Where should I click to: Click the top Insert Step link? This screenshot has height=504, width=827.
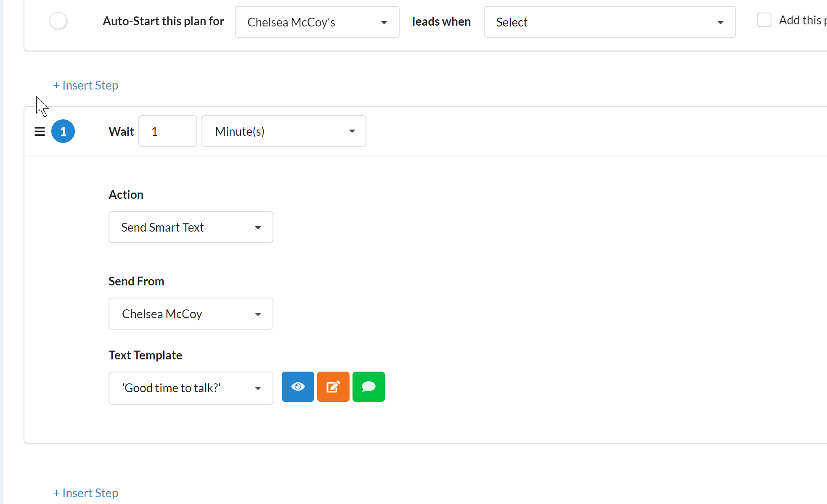(x=86, y=85)
